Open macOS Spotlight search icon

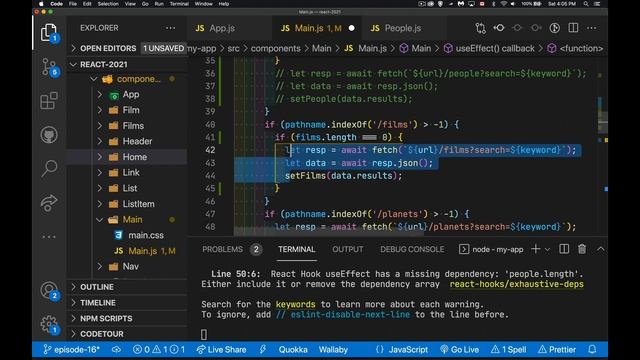pyautogui.click(x=586, y=4)
